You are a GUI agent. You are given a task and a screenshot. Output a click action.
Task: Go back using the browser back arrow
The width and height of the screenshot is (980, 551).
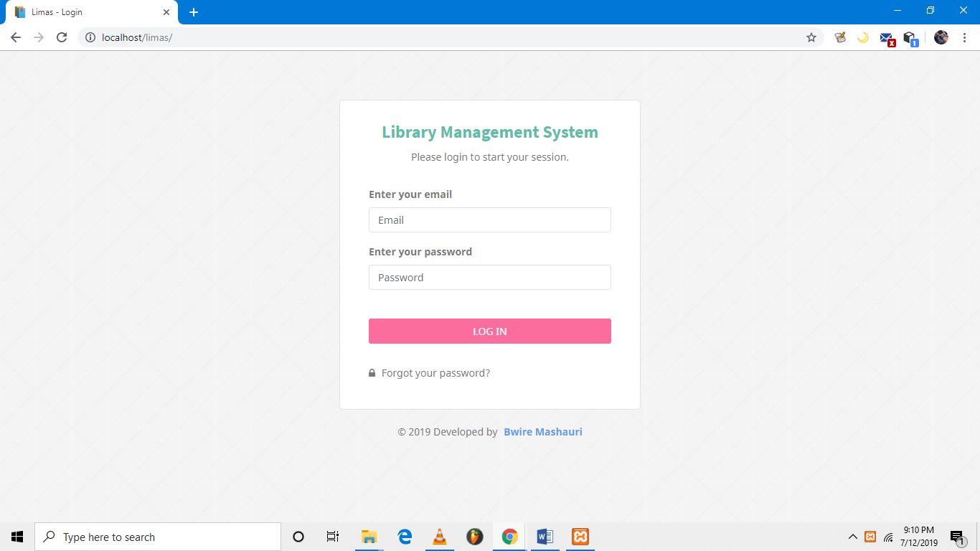click(16, 37)
